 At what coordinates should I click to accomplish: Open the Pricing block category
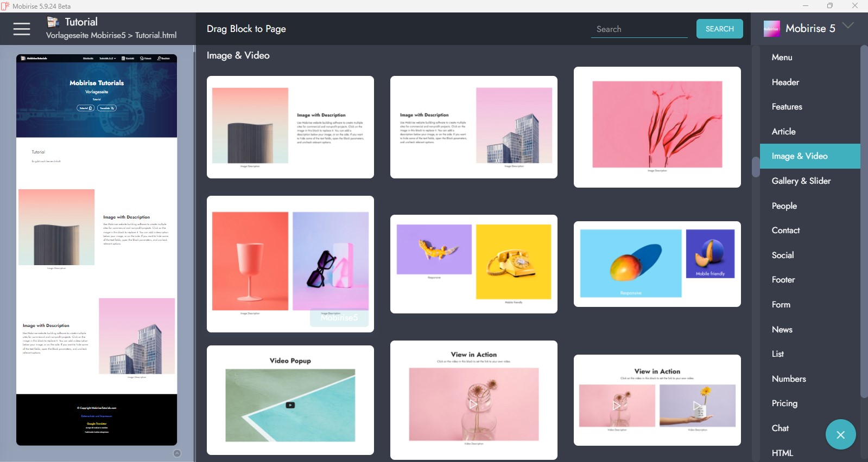pos(785,403)
